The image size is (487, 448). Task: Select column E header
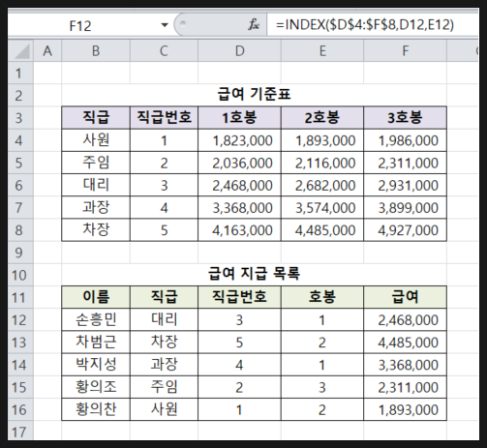pos(322,51)
